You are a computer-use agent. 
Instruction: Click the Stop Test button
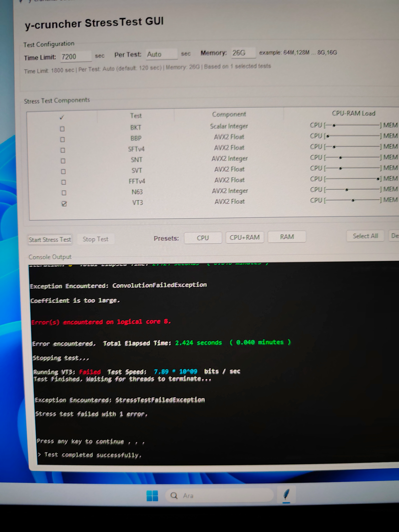click(x=96, y=239)
